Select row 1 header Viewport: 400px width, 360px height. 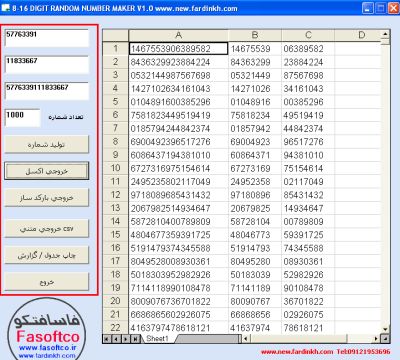[x=115, y=48]
